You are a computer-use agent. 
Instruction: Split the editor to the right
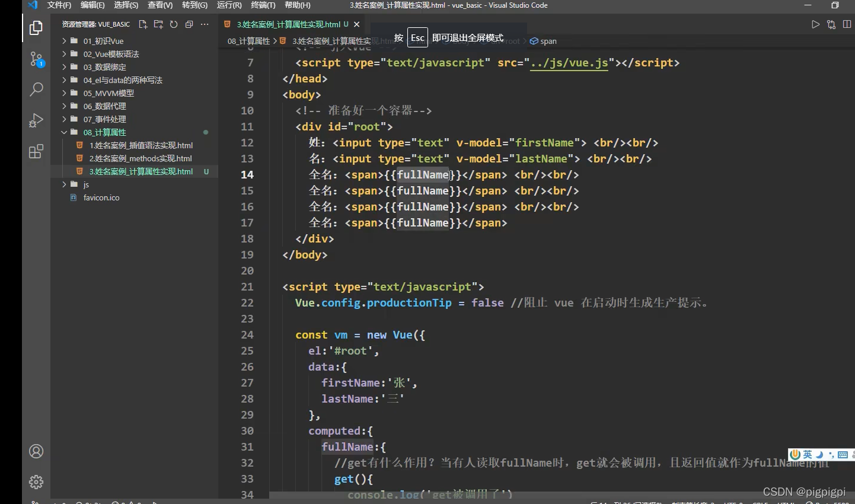847,24
